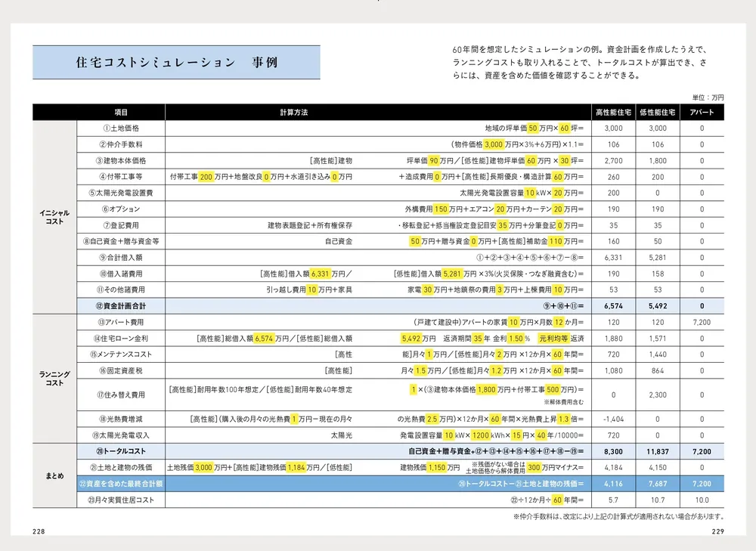Click page number 228
The width and height of the screenshot is (756, 551).
coord(39,531)
